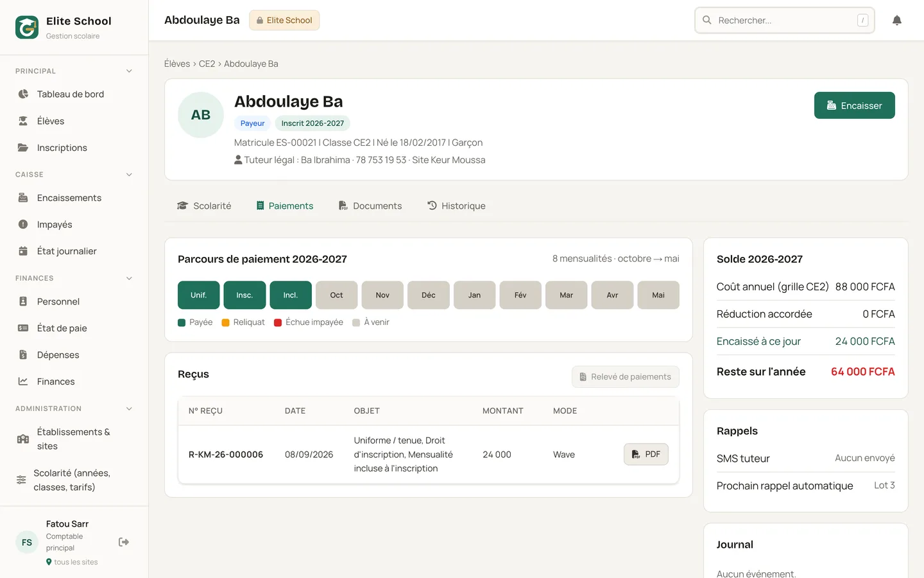Image resolution: width=924 pixels, height=578 pixels.
Task: Open notifications bell
Action: [x=897, y=21]
